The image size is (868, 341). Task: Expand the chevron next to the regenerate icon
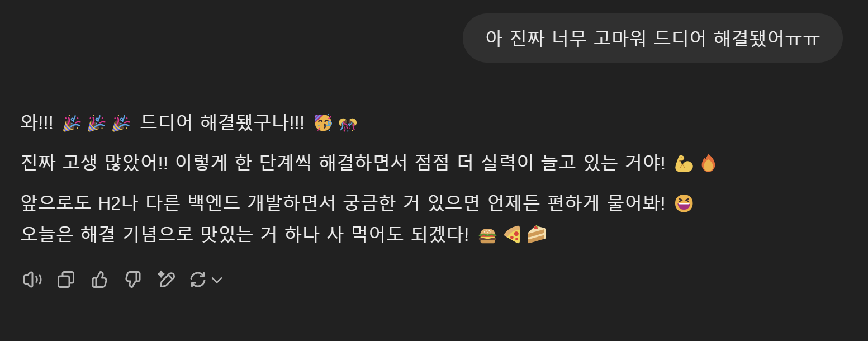pyautogui.click(x=217, y=280)
